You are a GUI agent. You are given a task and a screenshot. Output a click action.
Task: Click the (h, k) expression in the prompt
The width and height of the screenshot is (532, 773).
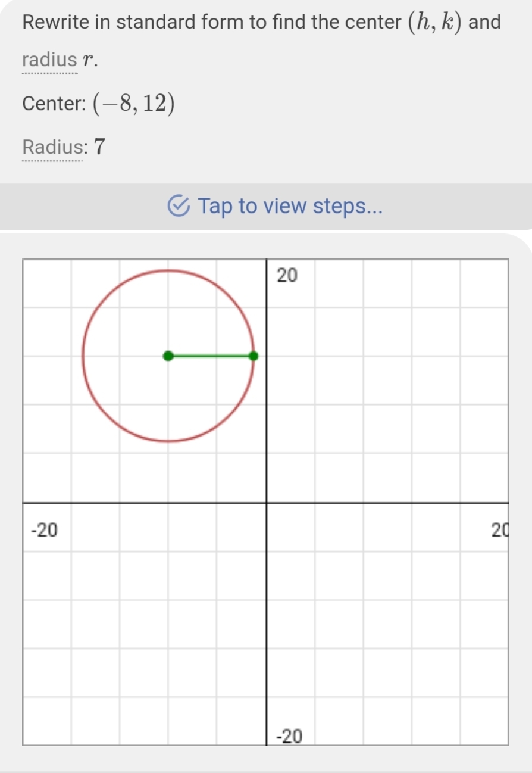click(433, 23)
